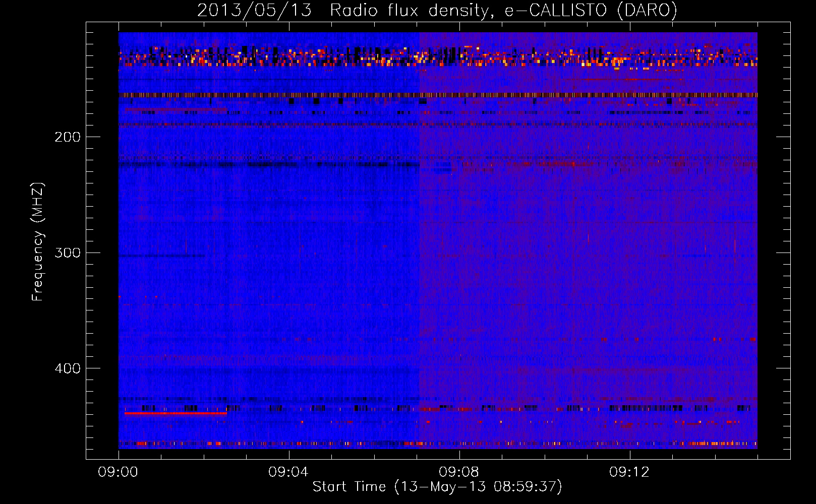Click the 09:00 time tick label
This screenshot has width=816, height=504.
pos(118,472)
